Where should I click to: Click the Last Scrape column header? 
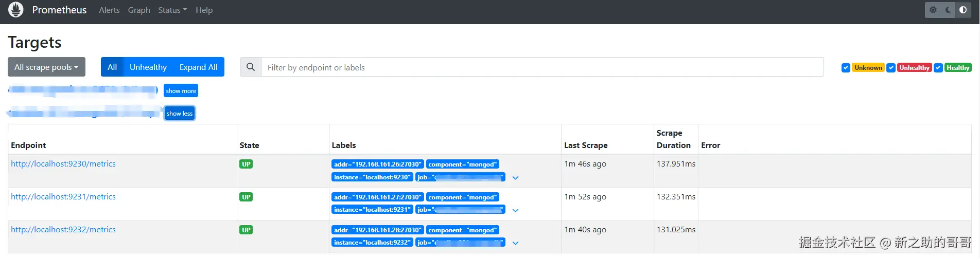point(586,145)
